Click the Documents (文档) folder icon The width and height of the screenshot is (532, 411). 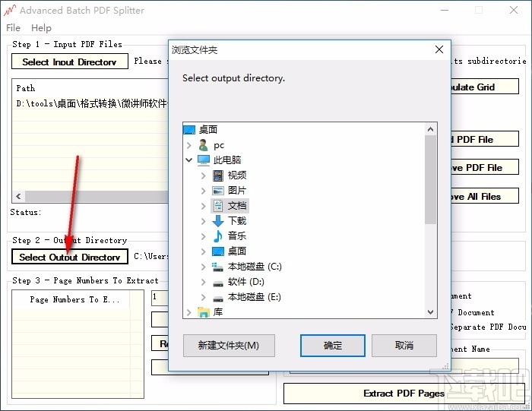click(x=218, y=205)
